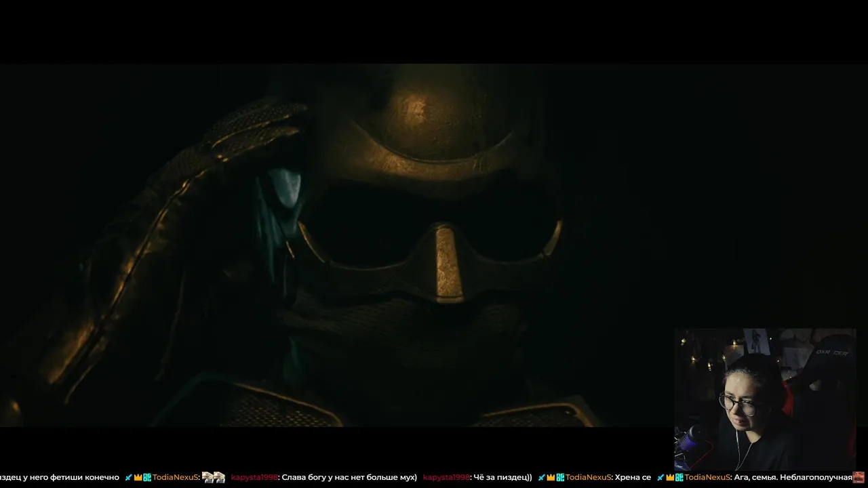Click the crown badge after 'фетиши конечно'
This screenshot has height=488, width=868.
point(138,477)
